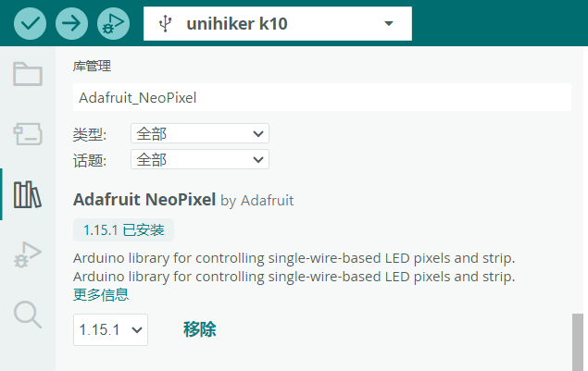Viewport: 588px width, 371px height.
Task: Select the Library Manager books icon
Action: 28,194
